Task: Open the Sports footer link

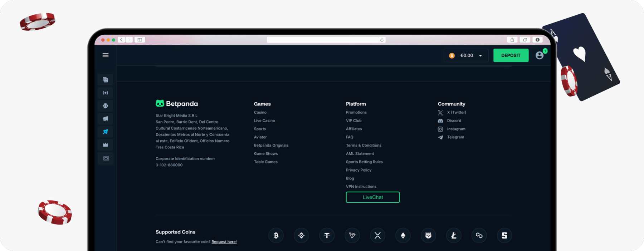Action: click(x=260, y=129)
